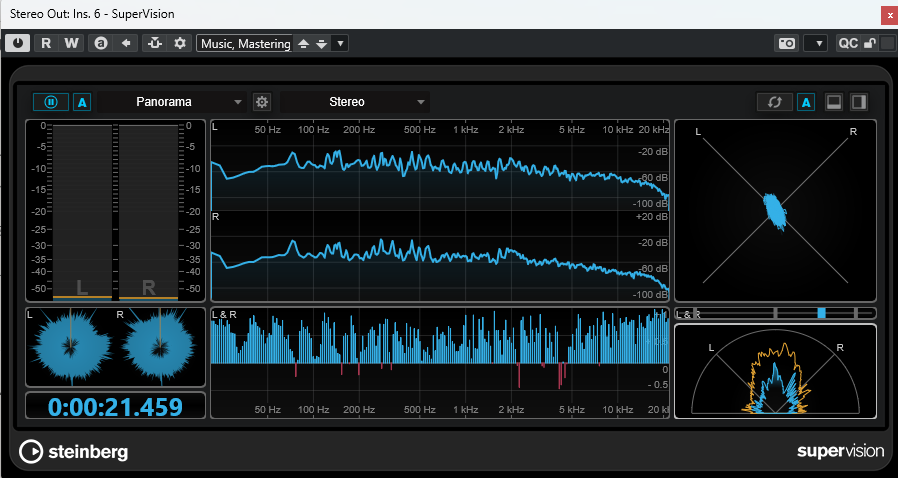Click the Music, Mastering preset name field
This screenshot has width=898, height=478.
click(244, 43)
